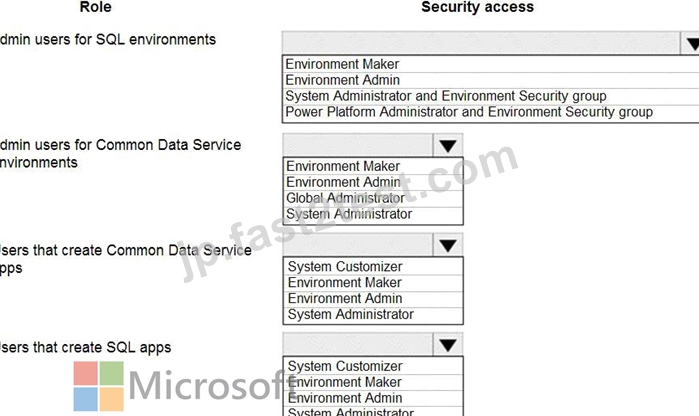Click the Microsoft four-square logo

tap(99, 386)
